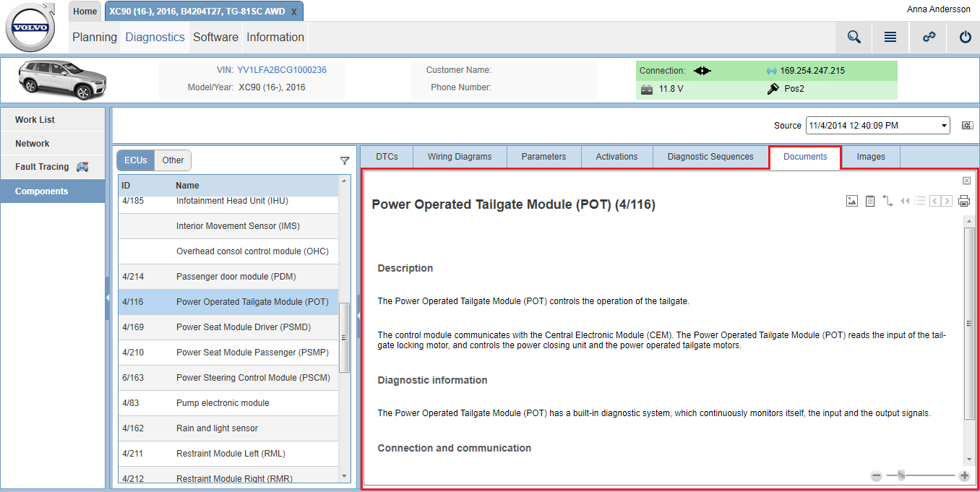This screenshot has height=492, width=980.
Task: Switch to the DTCs tab
Action: [x=387, y=157]
